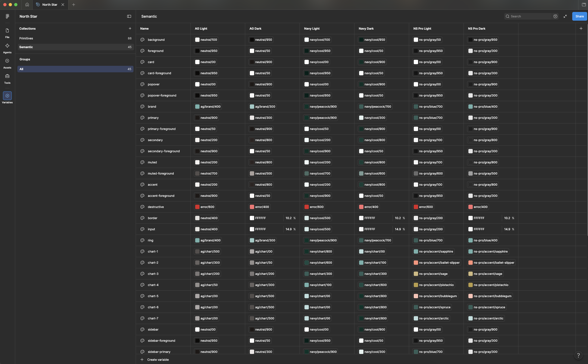Click the home icon in tab bar
Image resolution: width=588 pixels, height=364 pixels.
27,5
